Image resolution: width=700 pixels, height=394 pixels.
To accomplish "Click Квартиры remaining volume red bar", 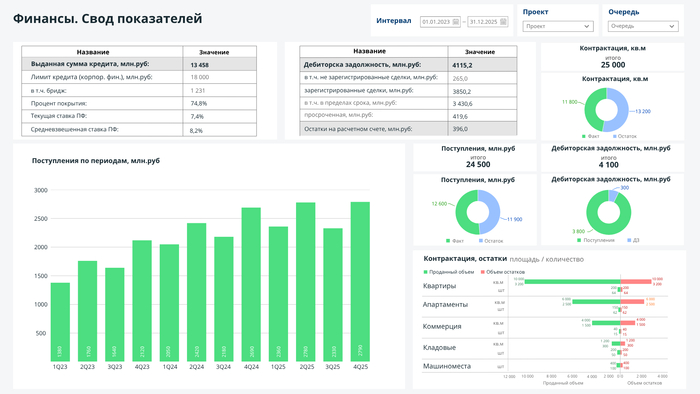I will [636, 282].
